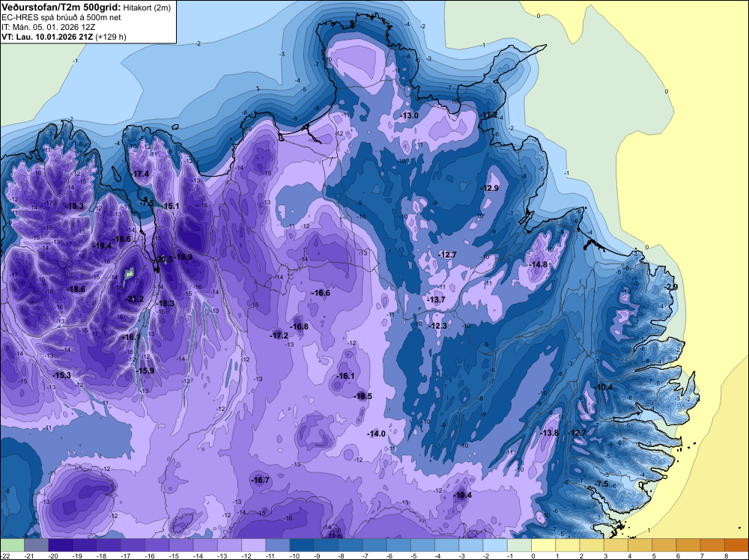The image size is (749, 560).
Task: Select the -13.0 temperature label
Action: tap(410, 115)
